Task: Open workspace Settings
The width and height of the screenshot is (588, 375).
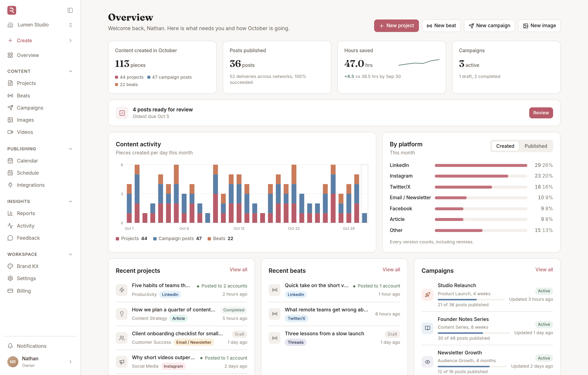Action: [40, 278]
